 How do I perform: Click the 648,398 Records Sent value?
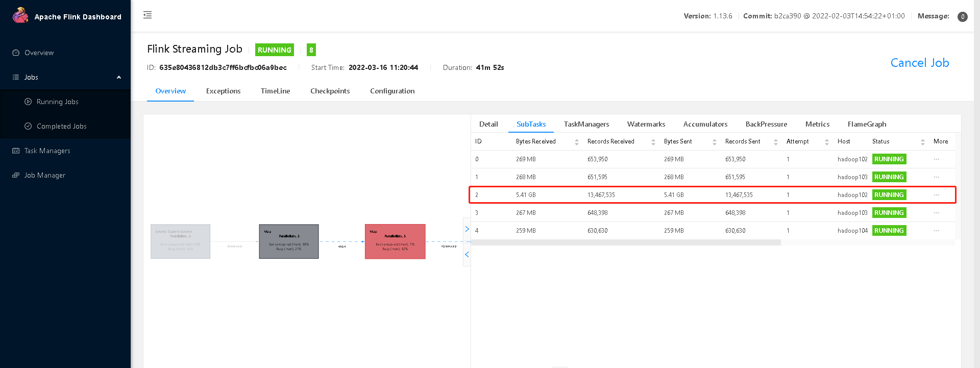click(x=735, y=213)
